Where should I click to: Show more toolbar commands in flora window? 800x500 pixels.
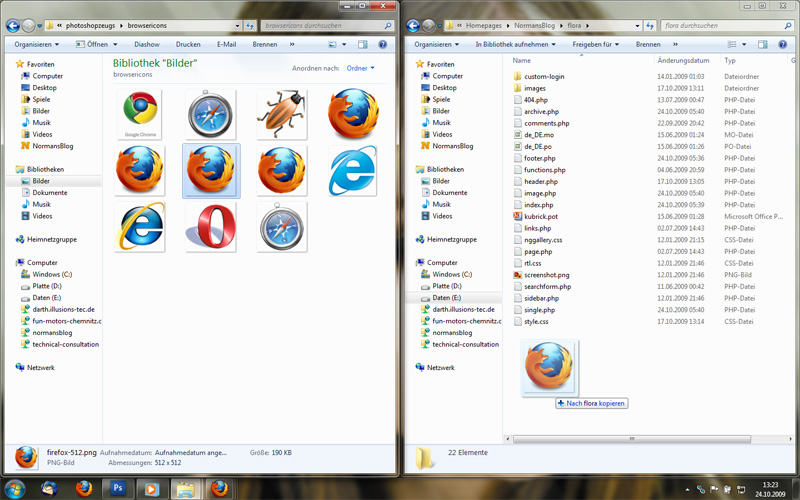[675, 44]
